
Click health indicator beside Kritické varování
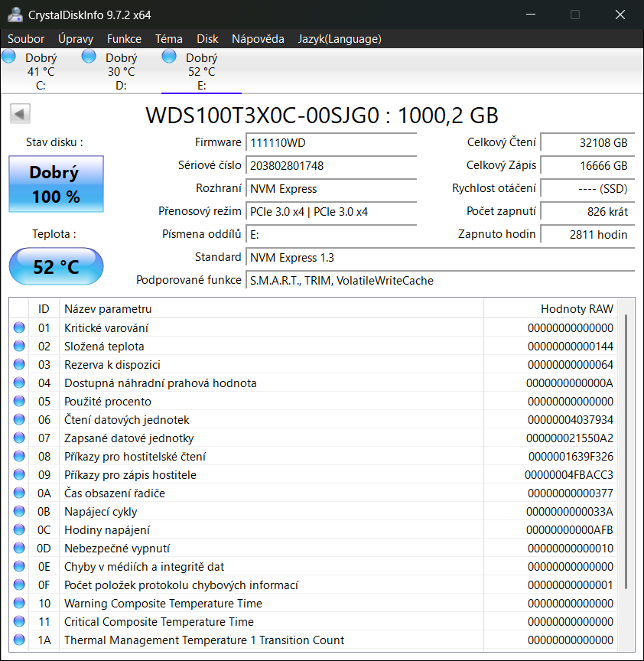(18, 327)
